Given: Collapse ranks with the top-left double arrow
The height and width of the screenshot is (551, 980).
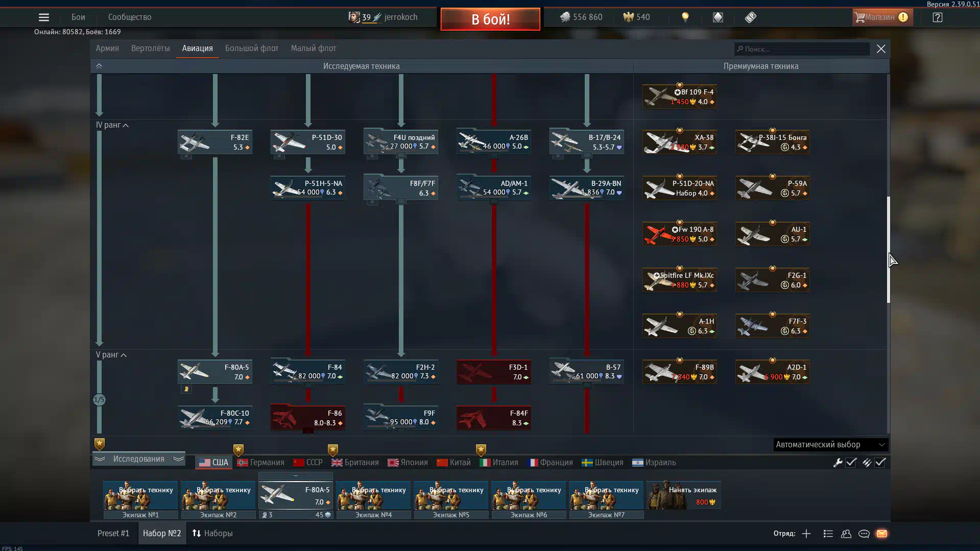Looking at the screenshot, I should (99, 66).
